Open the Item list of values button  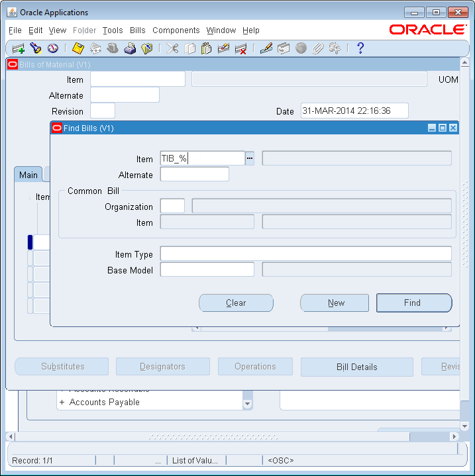tap(250, 158)
